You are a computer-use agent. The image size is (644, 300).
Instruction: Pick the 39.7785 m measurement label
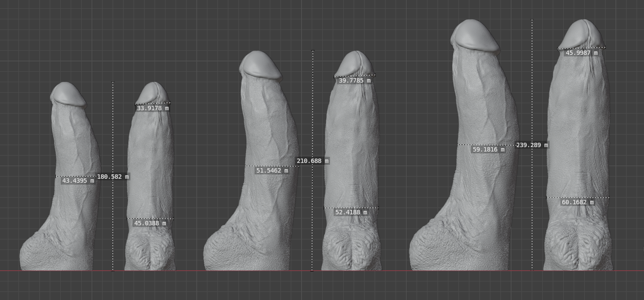[x=355, y=81]
